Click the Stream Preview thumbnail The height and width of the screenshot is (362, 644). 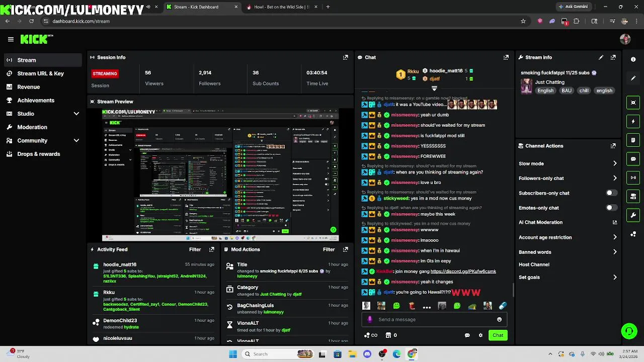[x=220, y=175]
